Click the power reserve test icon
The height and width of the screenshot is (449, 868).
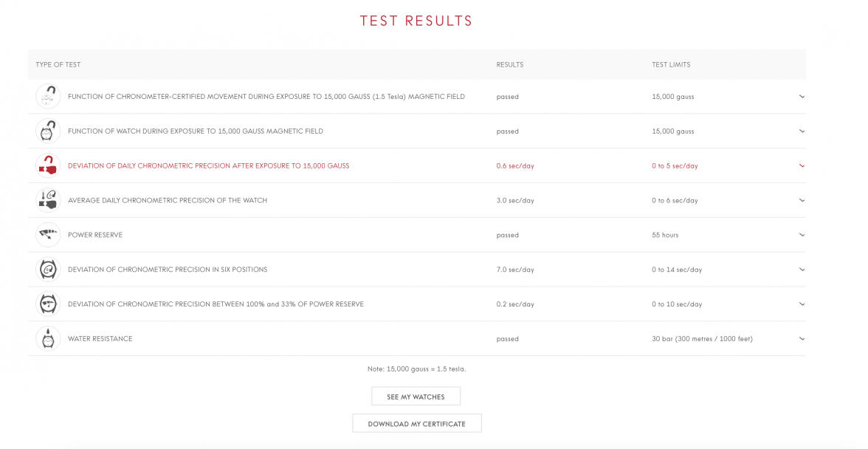(48, 235)
